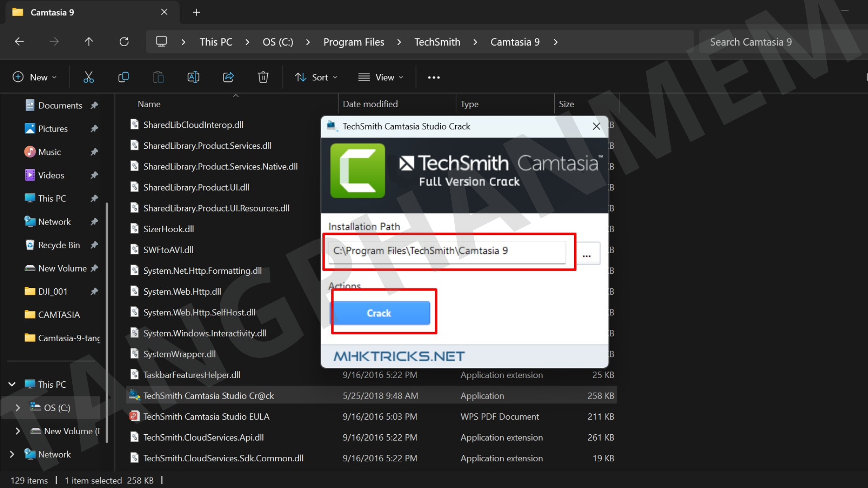The width and height of the screenshot is (868, 488).
Task: Open pinned This PC in quick access
Action: tap(52, 198)
